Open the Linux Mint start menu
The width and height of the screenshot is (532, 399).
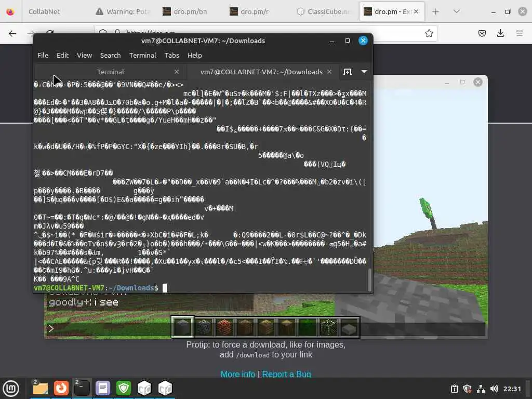[11, 389]
